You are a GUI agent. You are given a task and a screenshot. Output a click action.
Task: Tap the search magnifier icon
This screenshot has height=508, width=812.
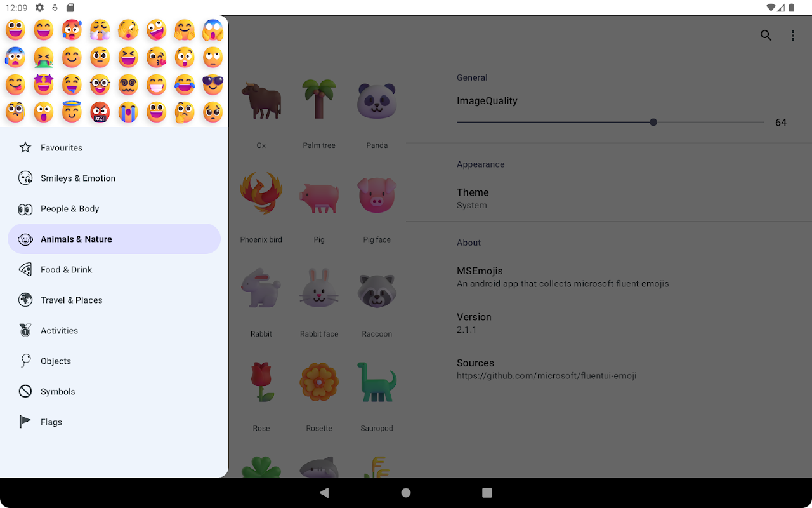766,36
